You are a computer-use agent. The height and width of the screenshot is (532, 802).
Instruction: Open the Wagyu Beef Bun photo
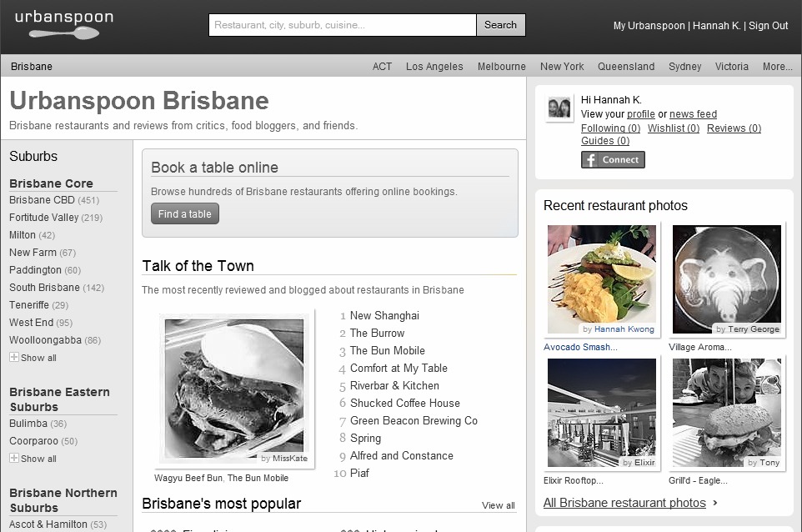(x=233, y=388)
